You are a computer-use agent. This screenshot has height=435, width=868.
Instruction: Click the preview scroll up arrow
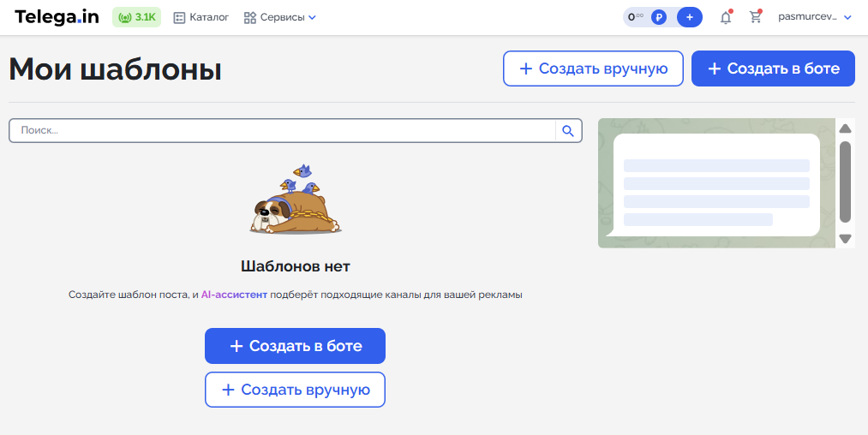click(x=845, y=128)
